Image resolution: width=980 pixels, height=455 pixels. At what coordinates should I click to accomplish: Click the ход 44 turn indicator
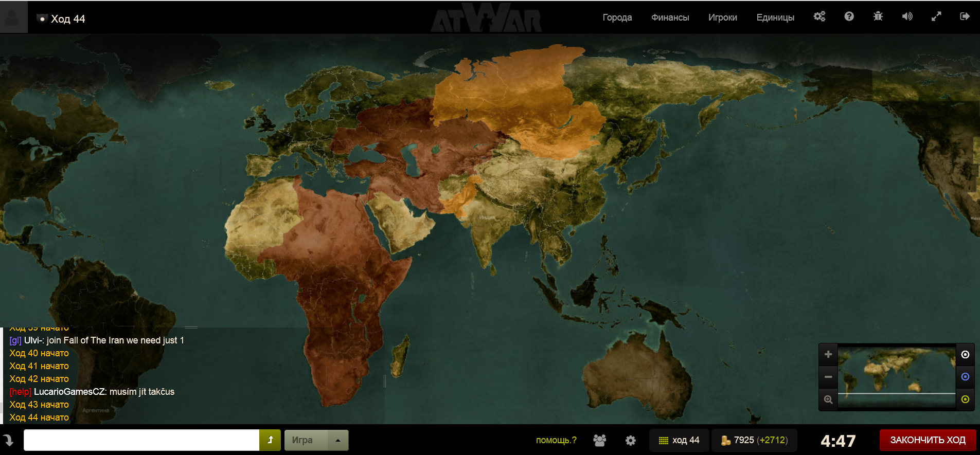tap(679, 440)
